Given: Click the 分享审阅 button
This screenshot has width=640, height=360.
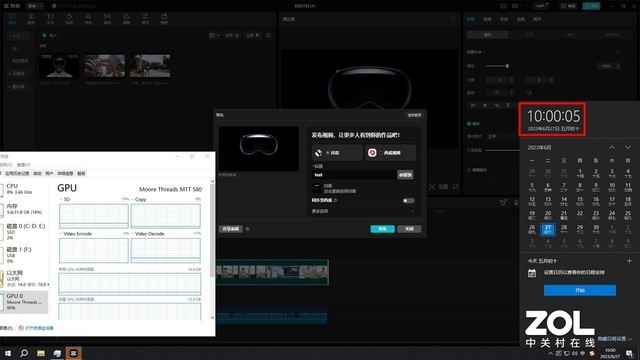Looking at the screenshot, I should (231, 229).
